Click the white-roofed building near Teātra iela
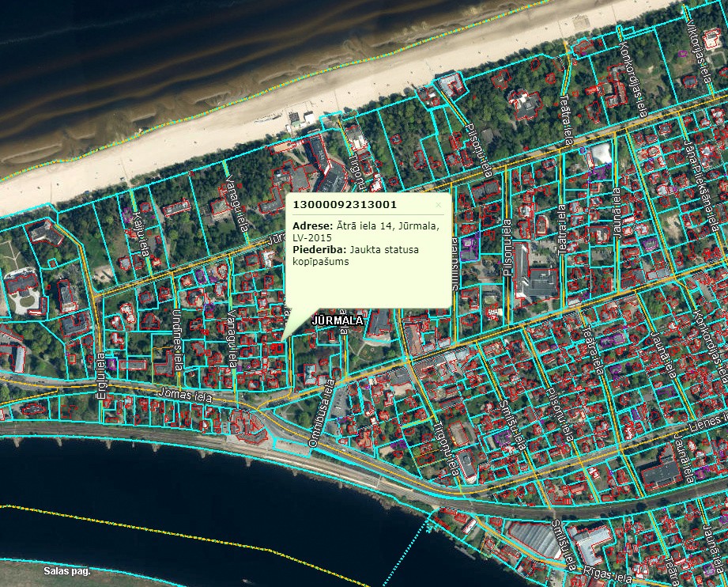This screenshot has width=728, height=587. click(x=601, y=153)
